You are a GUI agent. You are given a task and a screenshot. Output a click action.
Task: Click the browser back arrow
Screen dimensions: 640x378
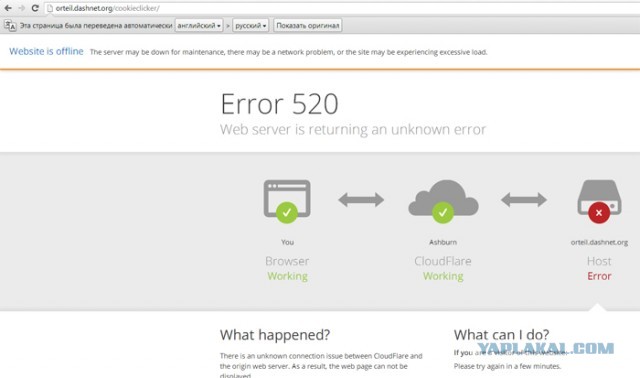pyautogui.click(x=8, y=8)
